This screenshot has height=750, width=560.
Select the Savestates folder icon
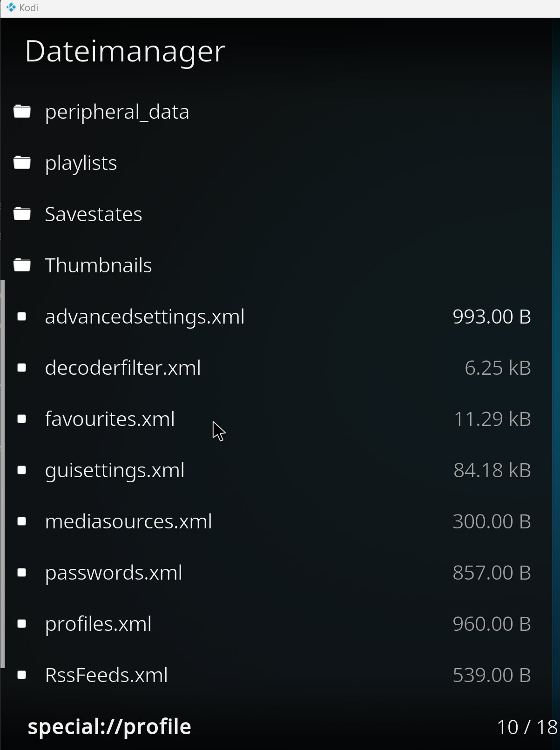pyautogui.click(x=22, y=214)
